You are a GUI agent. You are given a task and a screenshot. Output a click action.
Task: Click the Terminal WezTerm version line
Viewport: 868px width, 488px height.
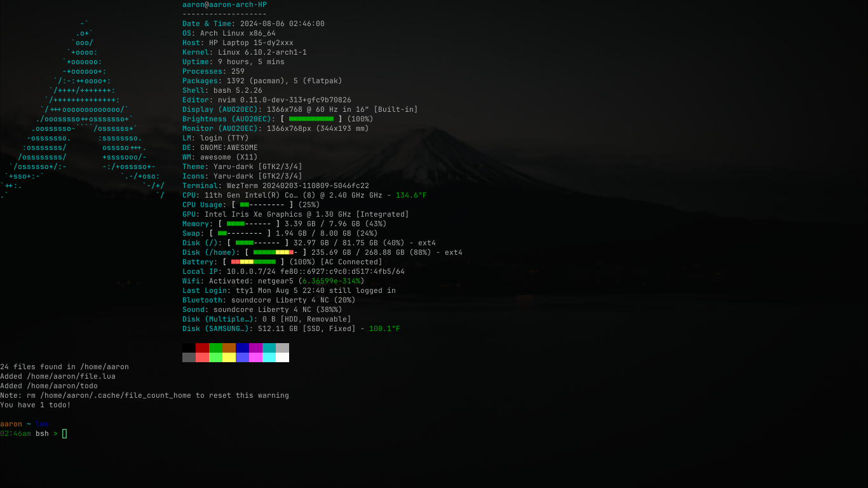pos(276,186)
